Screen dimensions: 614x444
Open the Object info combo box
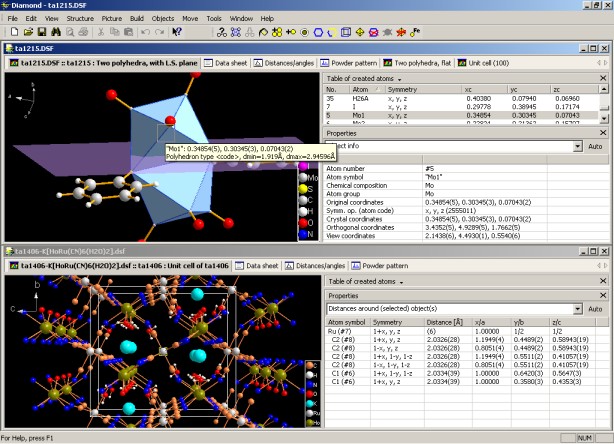coord(577,146)
